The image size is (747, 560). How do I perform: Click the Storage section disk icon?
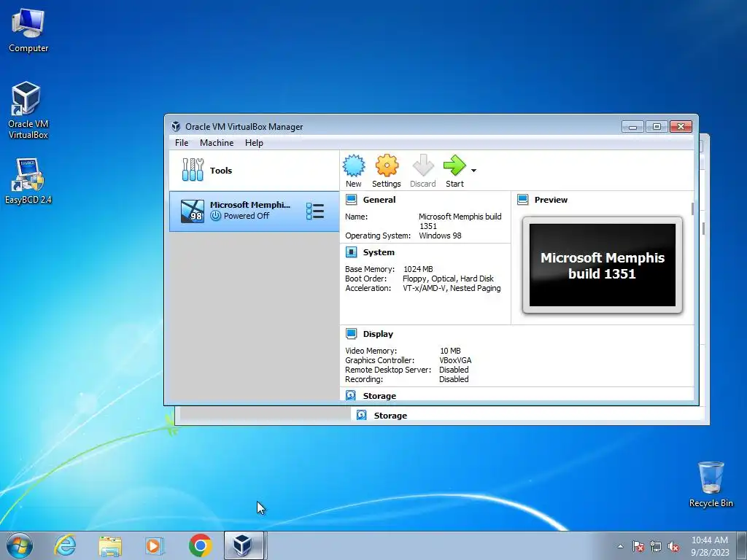tap(351, 395)
